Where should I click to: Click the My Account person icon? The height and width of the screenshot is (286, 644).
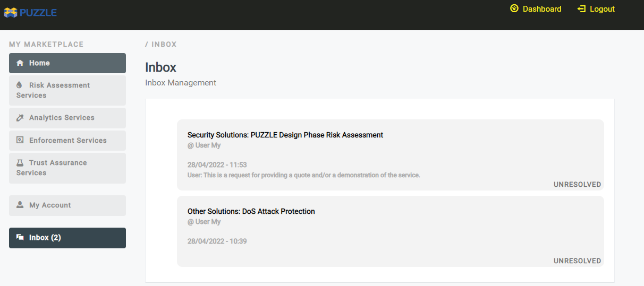[x=20, y=205]
